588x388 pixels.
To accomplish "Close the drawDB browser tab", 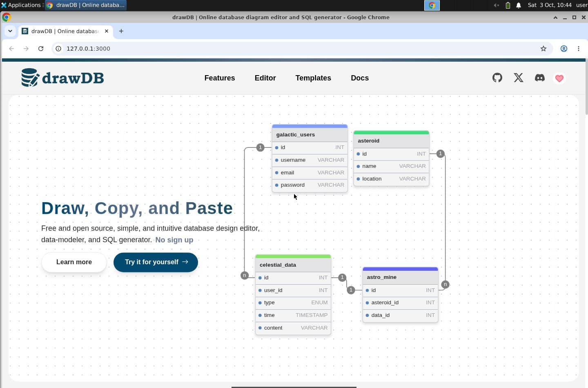I will click(x=107, y=31).
